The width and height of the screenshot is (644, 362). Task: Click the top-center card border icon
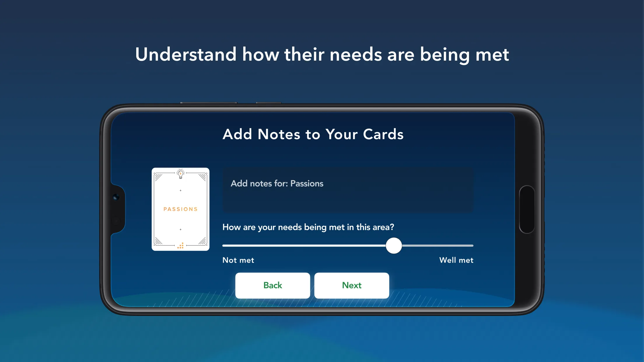coord(181,174)
